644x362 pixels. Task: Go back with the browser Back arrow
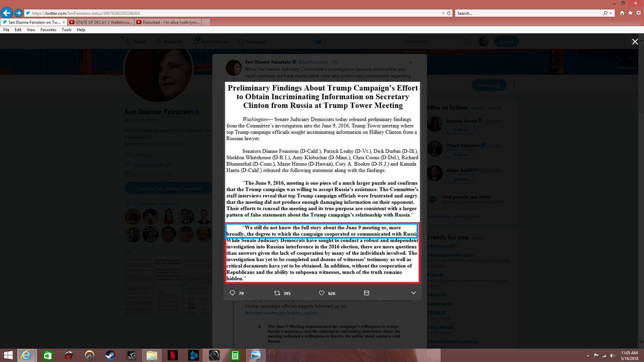point(7,12)
